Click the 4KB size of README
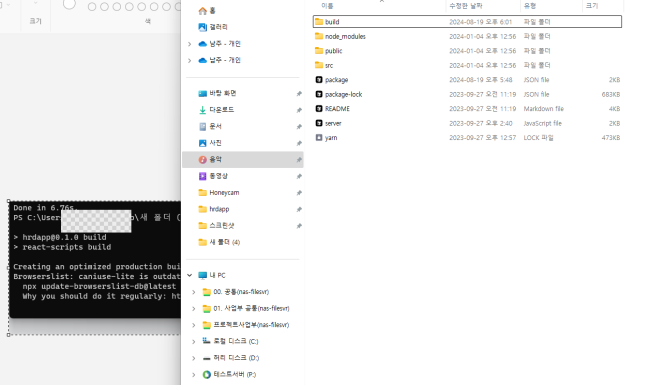The width and height of the screenshot is (650, 385). pos(614,109)
